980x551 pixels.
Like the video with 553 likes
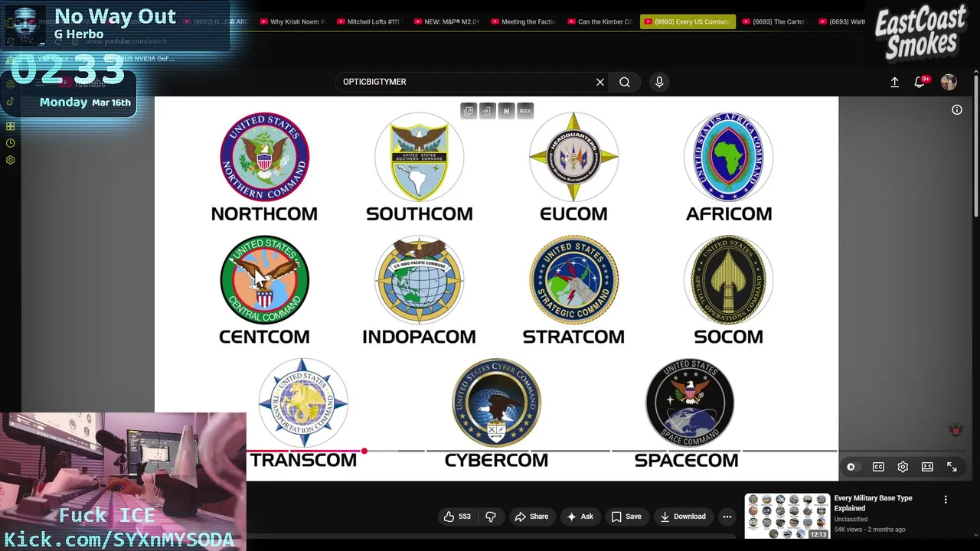(456, 517)
